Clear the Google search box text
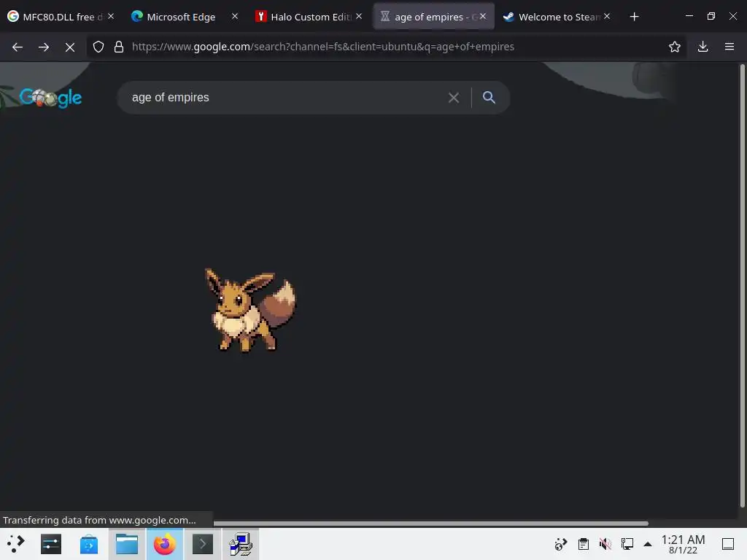This screenshot has height=560, width=747. 454,98
